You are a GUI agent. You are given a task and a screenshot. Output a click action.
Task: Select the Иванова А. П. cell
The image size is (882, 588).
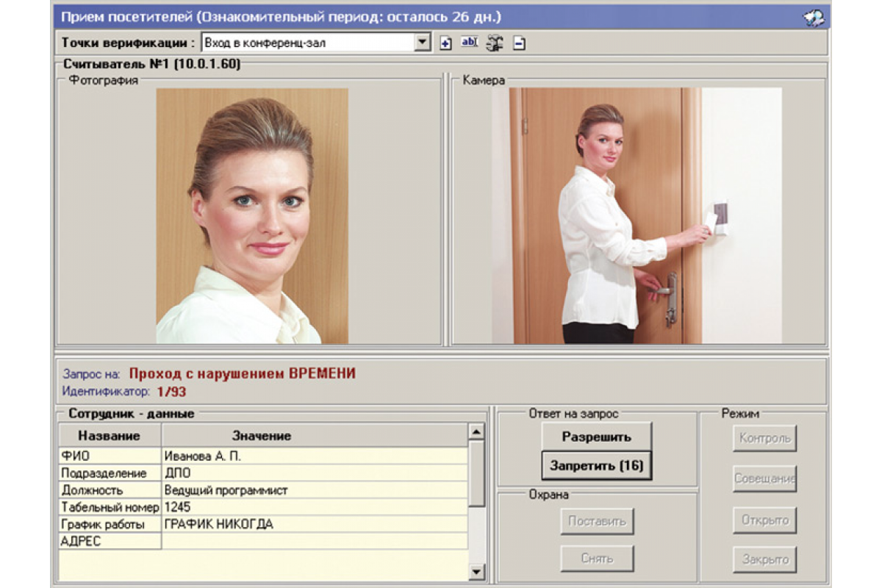pos(314,456)
